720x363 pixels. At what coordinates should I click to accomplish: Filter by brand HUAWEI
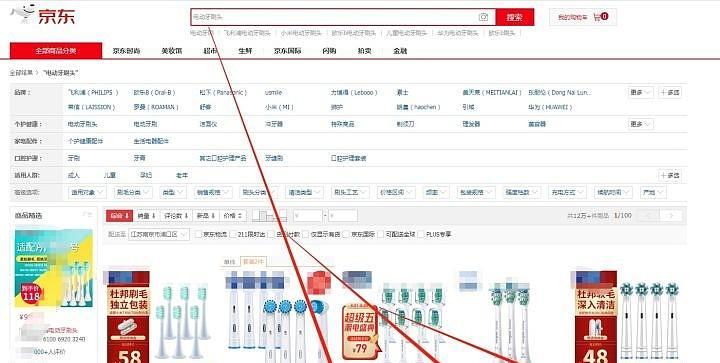tap(550, 107)
